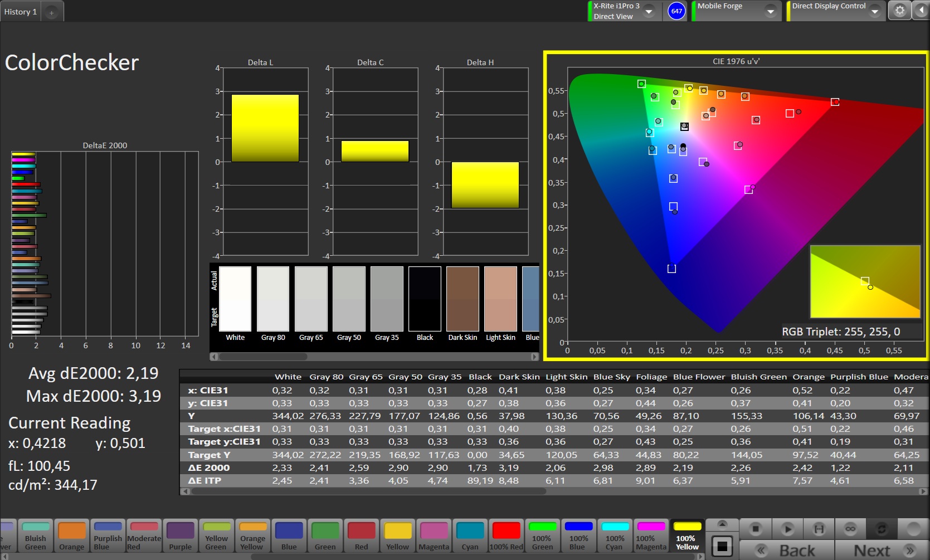Click the stop measurement button
Viewport: 930px width, 560px height.
[x=756, y=528]
